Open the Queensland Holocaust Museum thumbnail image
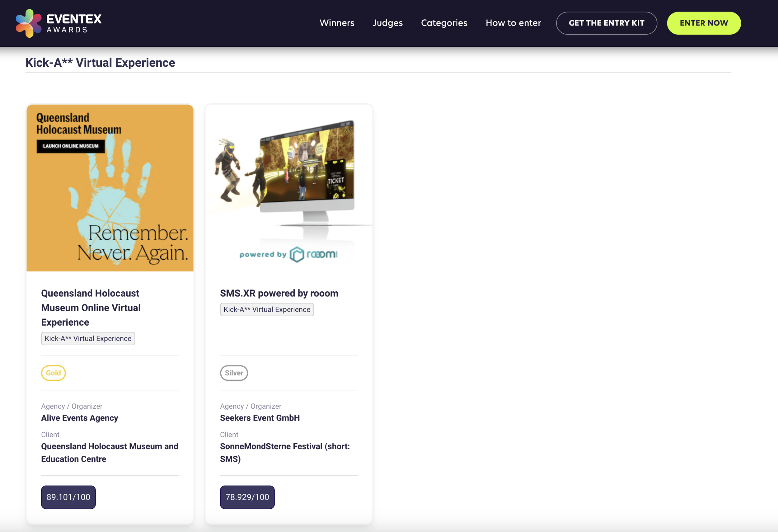Screen dimensions: 778x532 [110, 188]
